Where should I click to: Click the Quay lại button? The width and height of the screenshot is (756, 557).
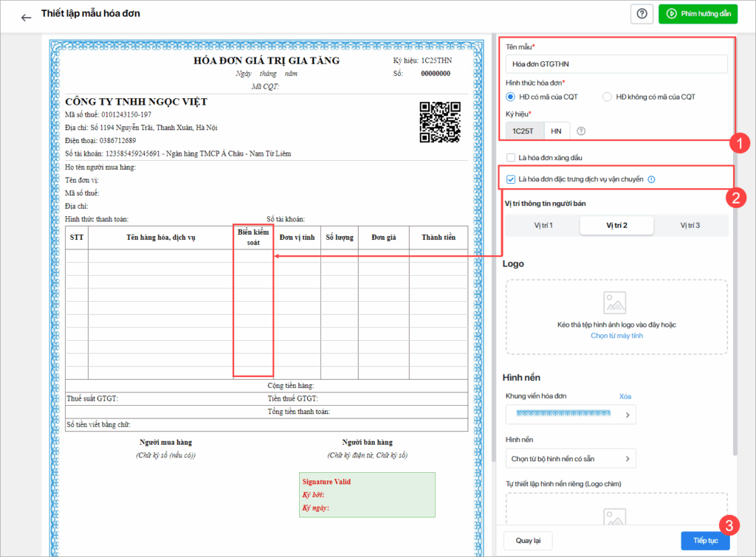point(528,541)
